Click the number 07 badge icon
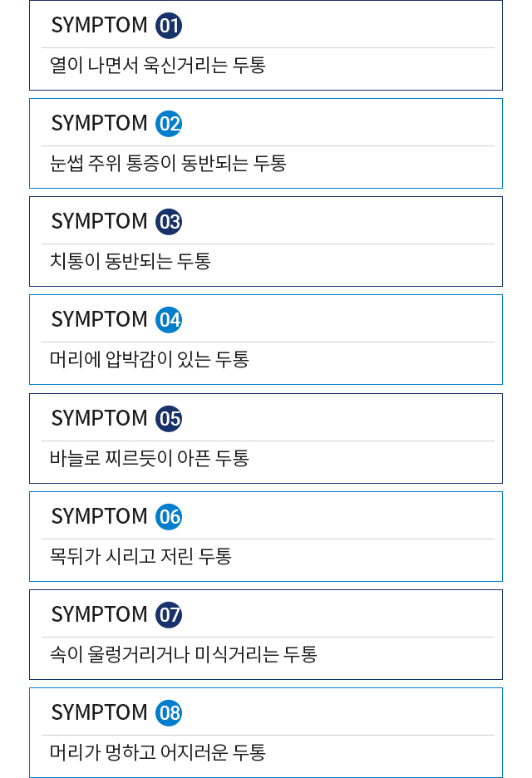The height and width of the screenshot is (778, 532). (169, 615)
